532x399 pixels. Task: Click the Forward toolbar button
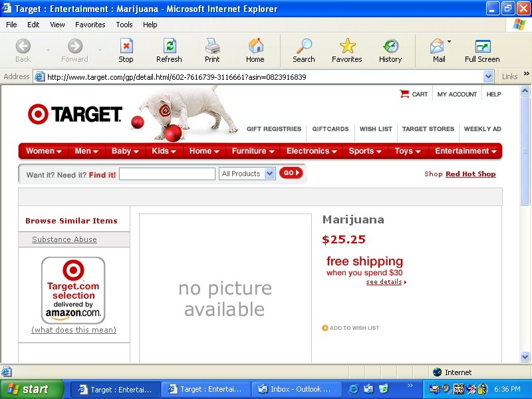pos(75,51)
